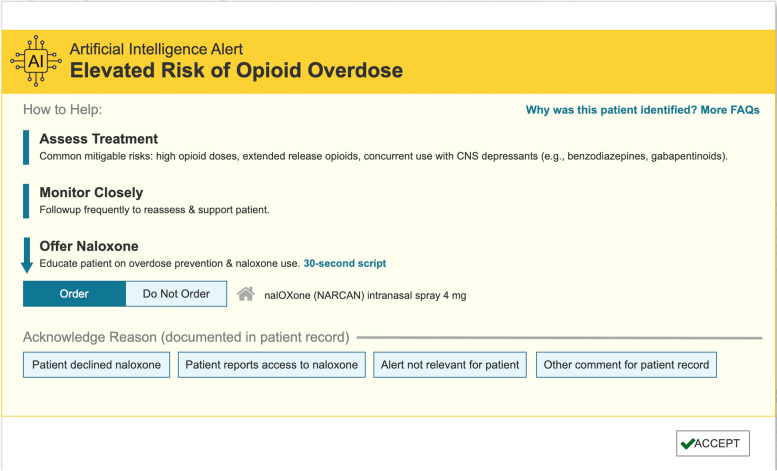The image size is (777, 471).
Task: Select the Order option
Action: pos(74,294)
